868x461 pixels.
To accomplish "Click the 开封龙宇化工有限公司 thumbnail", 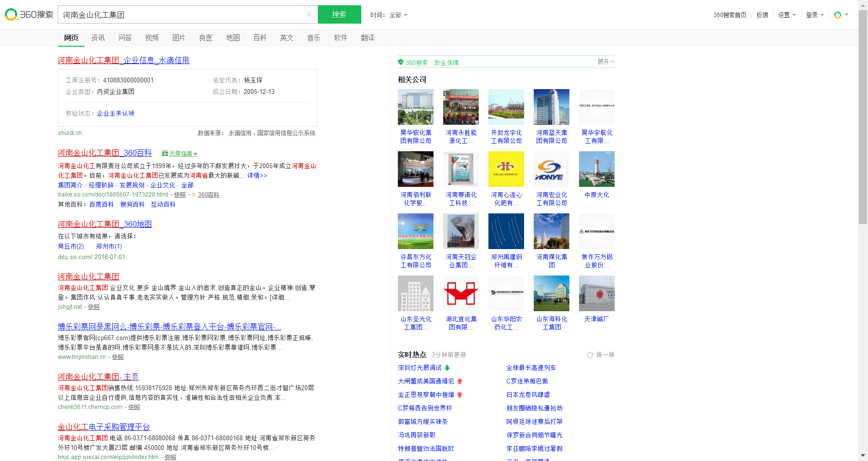I will 506,107.
